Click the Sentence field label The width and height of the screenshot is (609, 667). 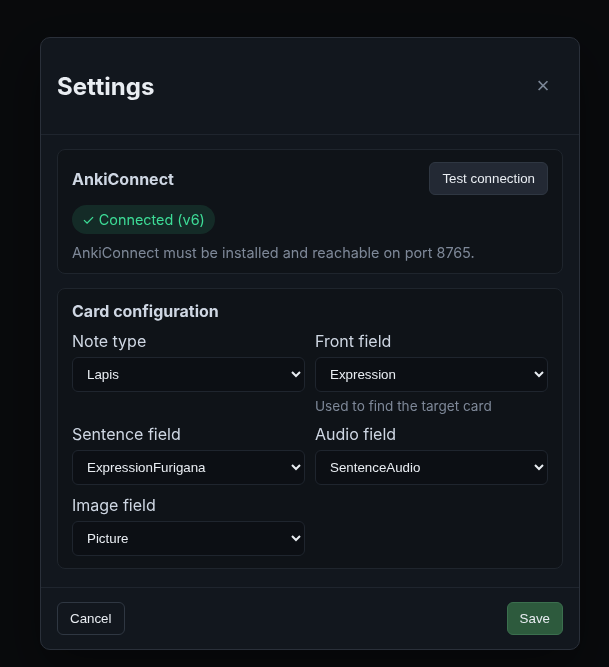tap(126, 435)
